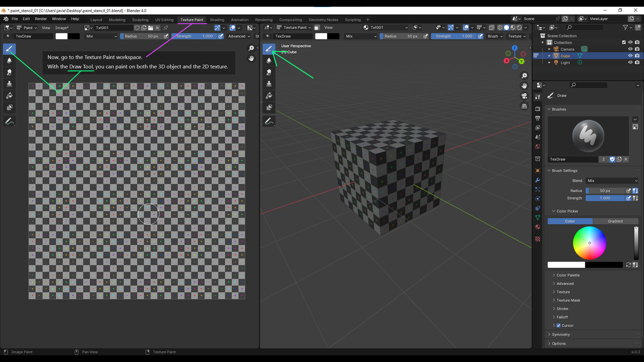Open the Object properties tab
This screenshot has height=362, width=644.
point(538,171)
